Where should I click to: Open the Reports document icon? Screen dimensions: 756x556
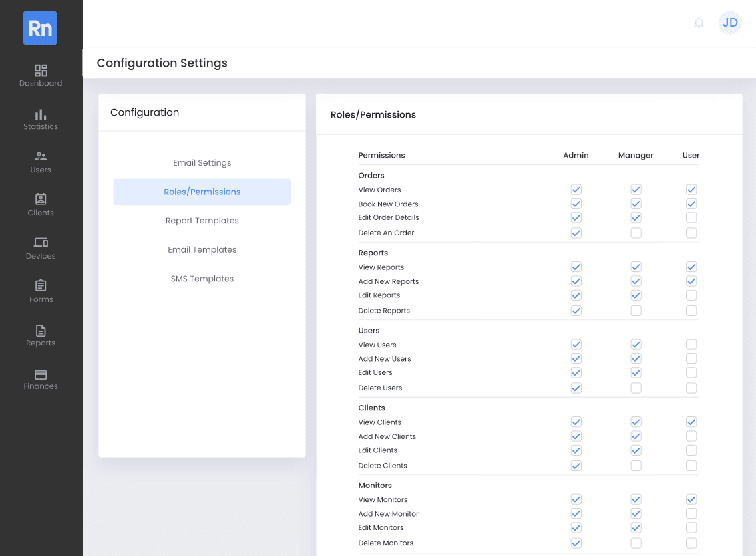point(41,330)
